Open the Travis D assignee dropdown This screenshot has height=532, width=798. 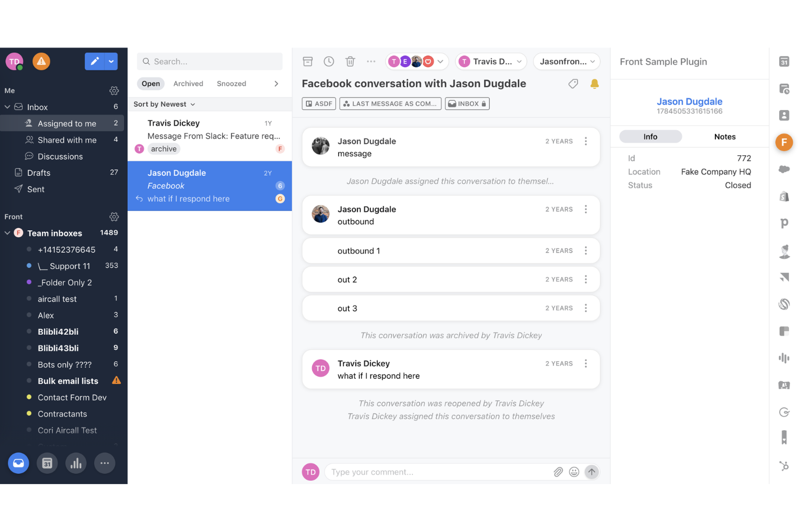pos(491,61)
